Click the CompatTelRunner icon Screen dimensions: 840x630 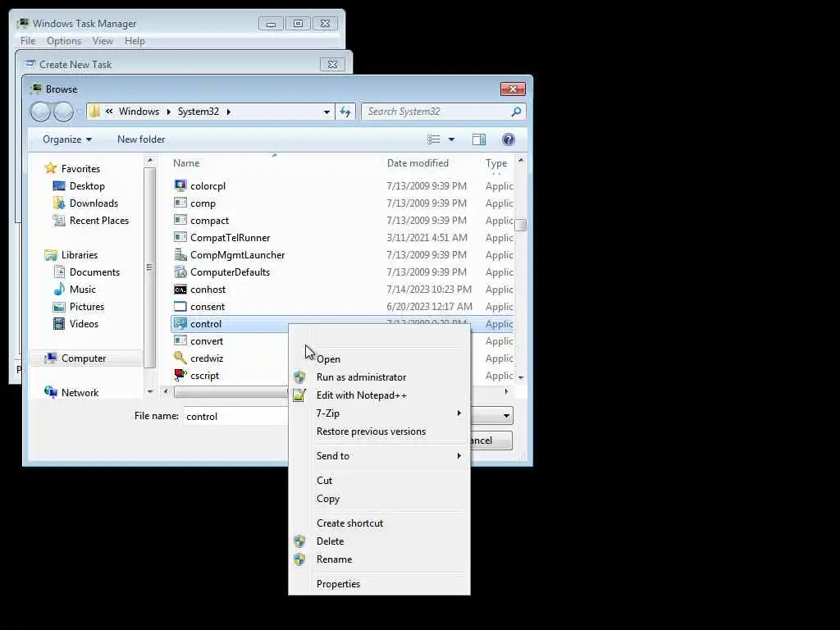(180, 237)
